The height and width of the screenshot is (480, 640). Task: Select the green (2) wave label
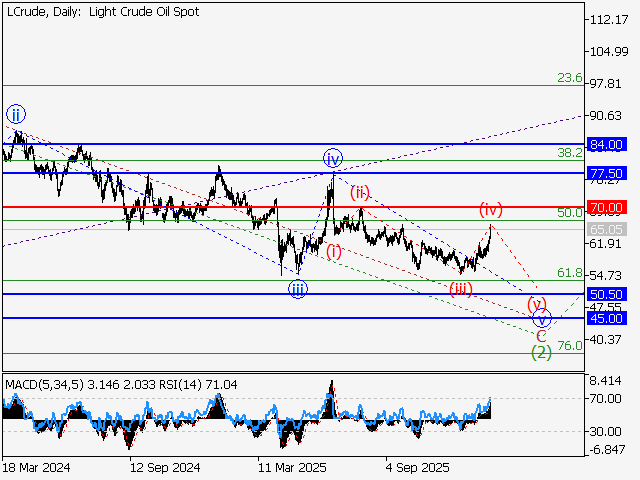click(541, 352)
